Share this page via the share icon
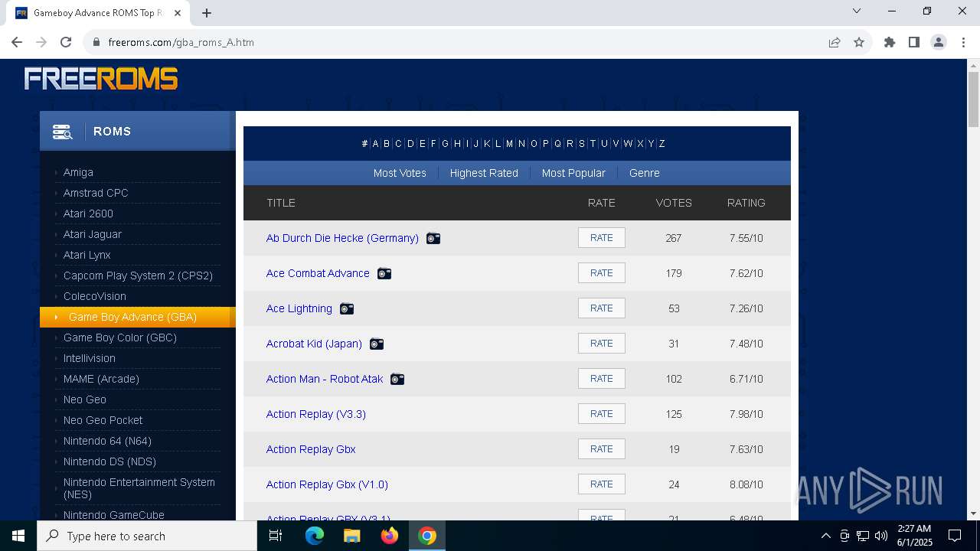Viewport: 980px width, 551px height. click(835, 42)
